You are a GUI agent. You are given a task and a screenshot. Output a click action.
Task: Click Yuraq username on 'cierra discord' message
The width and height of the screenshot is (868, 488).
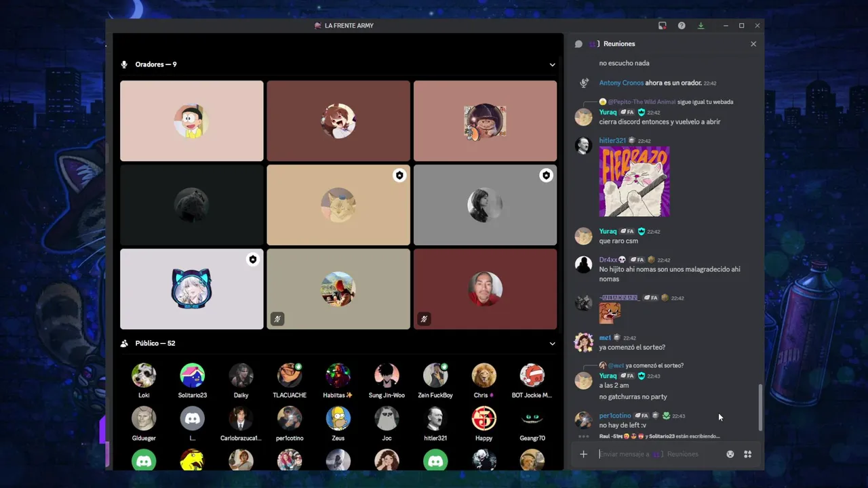(608, 113)
